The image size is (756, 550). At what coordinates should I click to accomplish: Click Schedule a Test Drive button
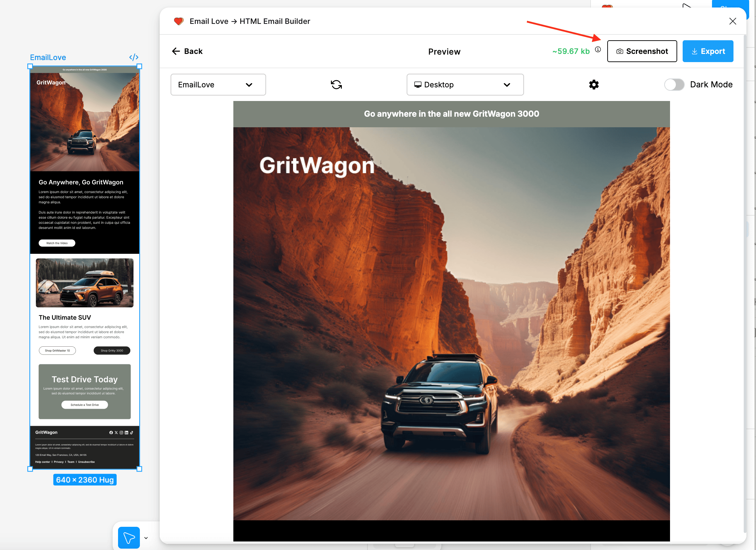(x=85, y=405)
